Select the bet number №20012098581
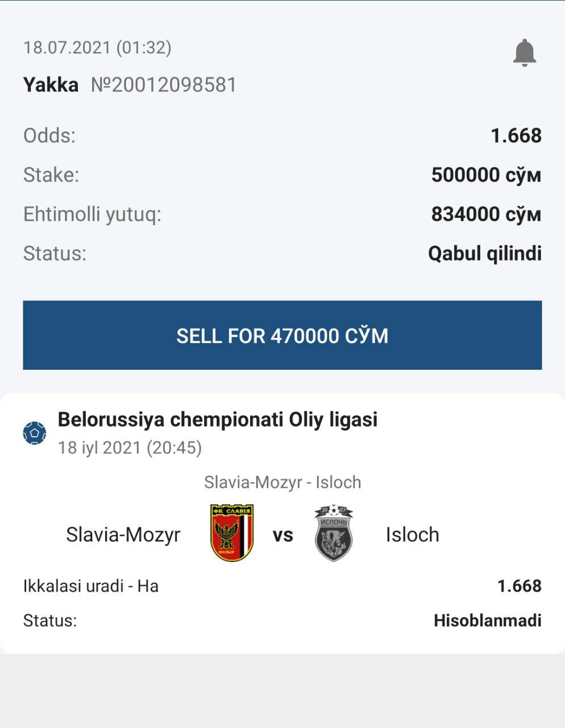This screenshot has width=565, height=728. point(164,85)
